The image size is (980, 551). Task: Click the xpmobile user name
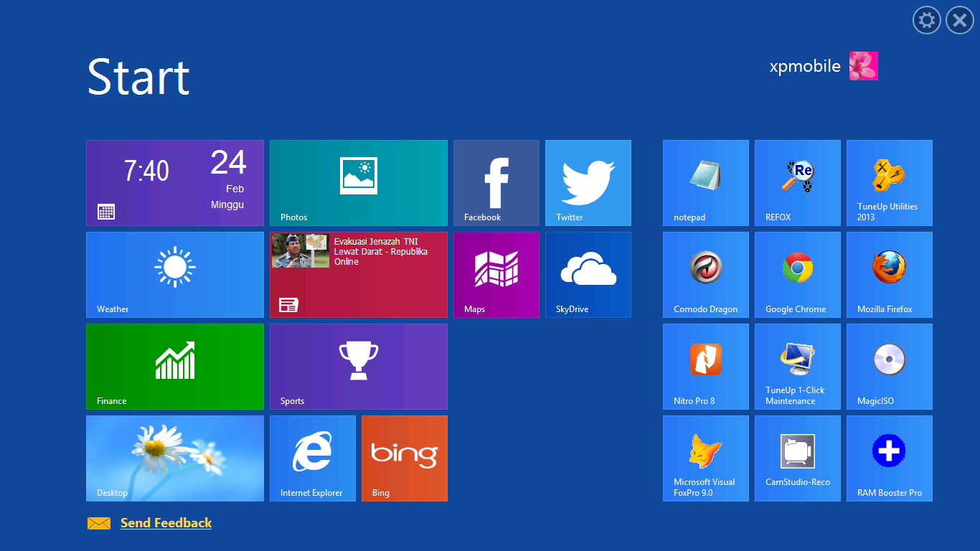point(805,66)
